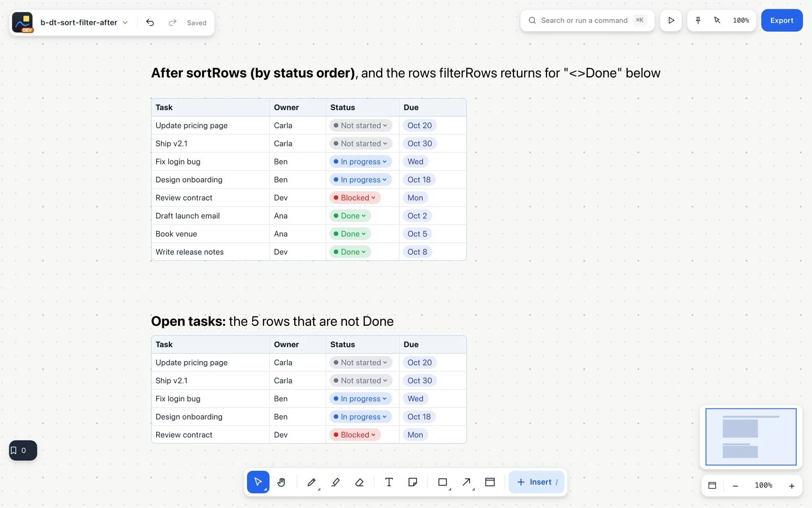The height and width of the screenshot is (508, 812).
Task: Open Done status dropdown for Write release notes
Action: tap(350, 252)
